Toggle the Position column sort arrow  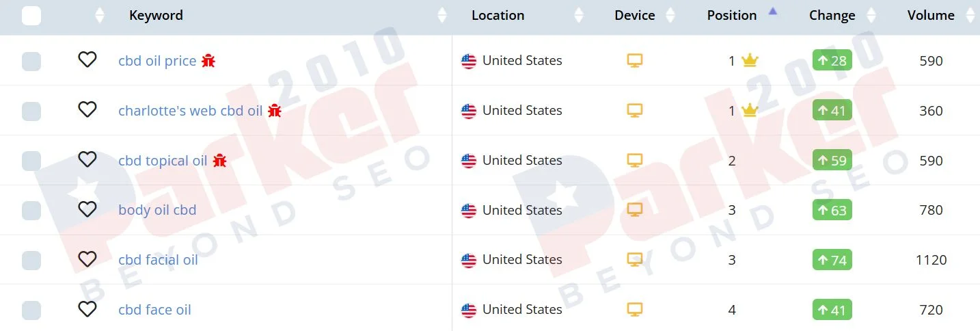pos(772,11)
